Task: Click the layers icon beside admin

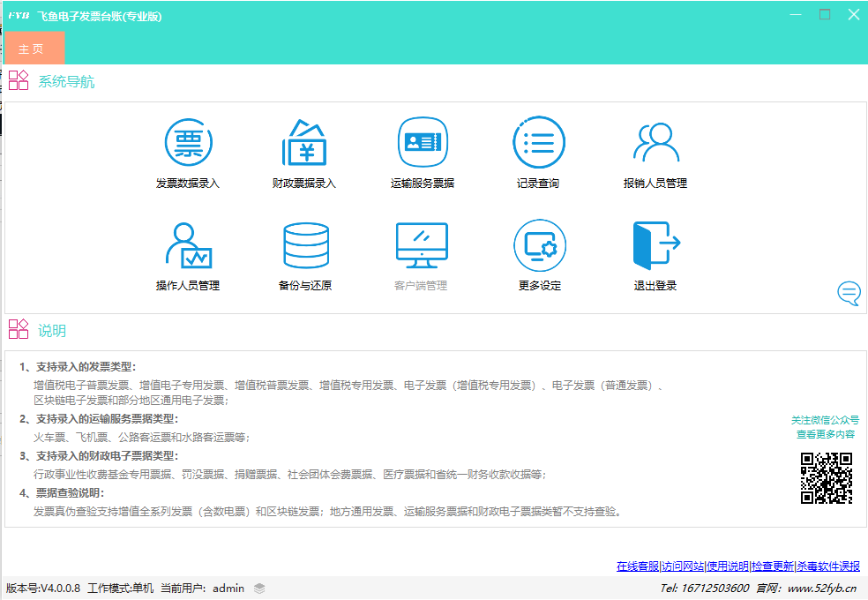Action: click(x=259, y=589)
